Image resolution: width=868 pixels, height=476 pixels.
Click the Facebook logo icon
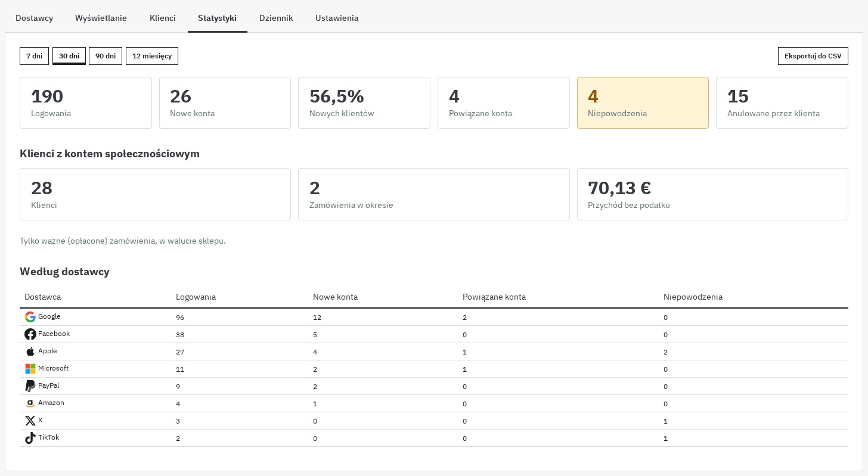click(30, 334)
